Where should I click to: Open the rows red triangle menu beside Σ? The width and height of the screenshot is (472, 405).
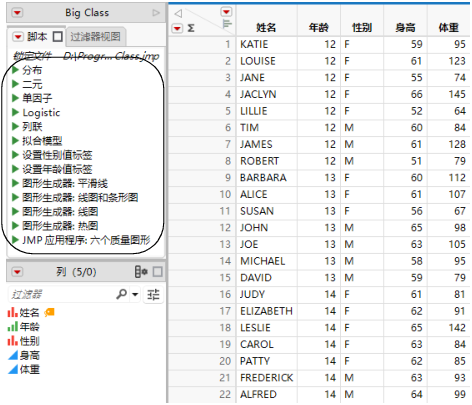(177, 28)
